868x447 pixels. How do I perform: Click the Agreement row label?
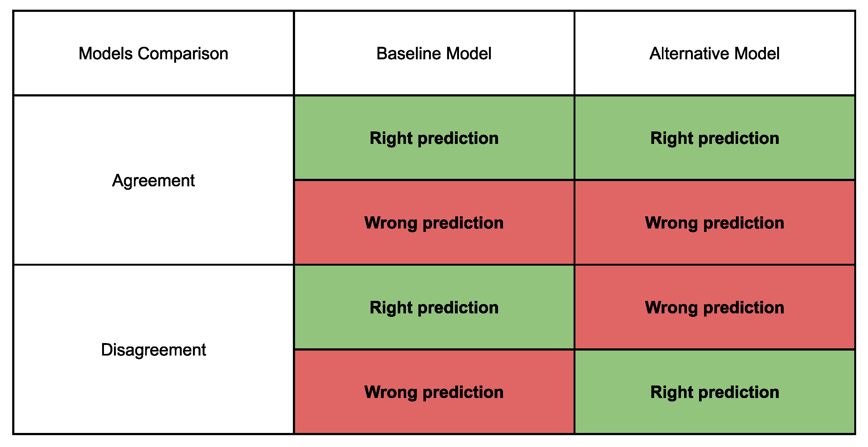tap(153, 180)
